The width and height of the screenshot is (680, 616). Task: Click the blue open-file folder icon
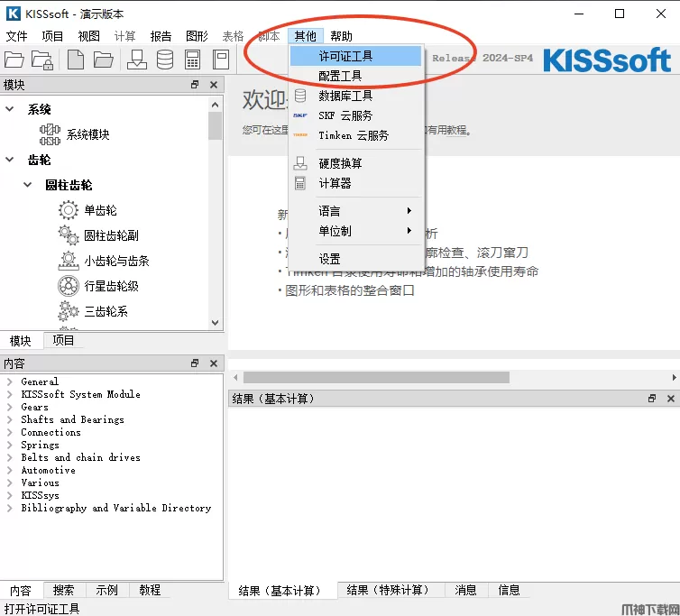(x=103, y=60)
